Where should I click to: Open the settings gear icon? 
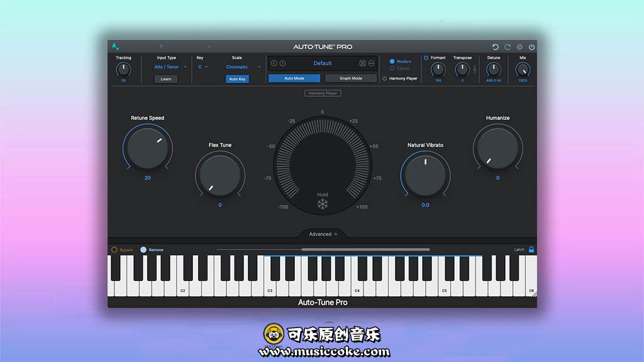click(519, 47)
